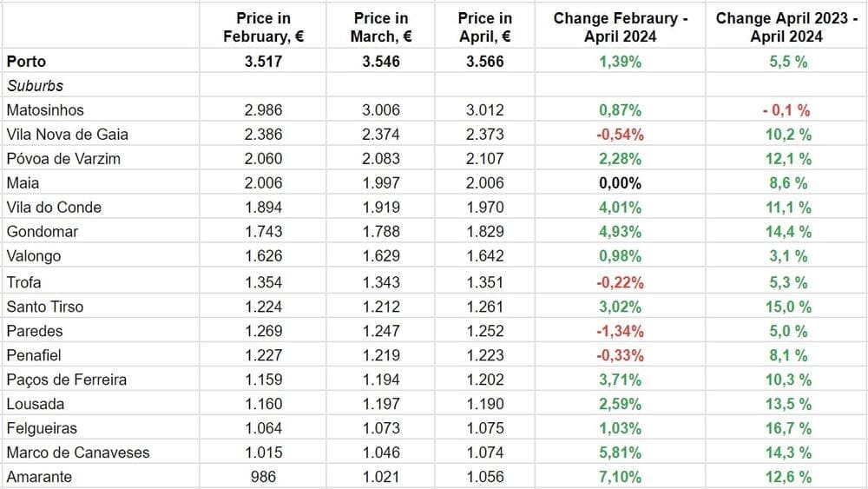Click Paredes' -1,34% change cell
The height and width of the screenshot is (489, 868).
click(x=620, y=331)
